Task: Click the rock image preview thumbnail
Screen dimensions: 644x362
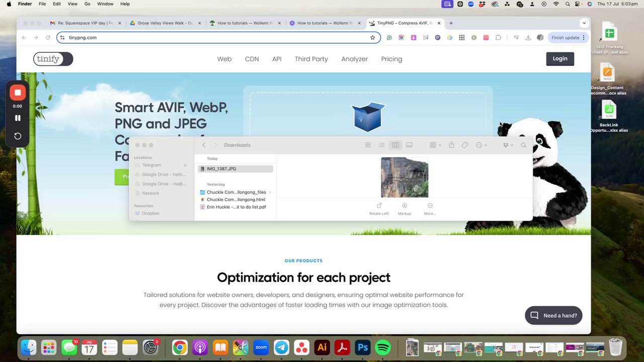Action: tap(405, 177)
